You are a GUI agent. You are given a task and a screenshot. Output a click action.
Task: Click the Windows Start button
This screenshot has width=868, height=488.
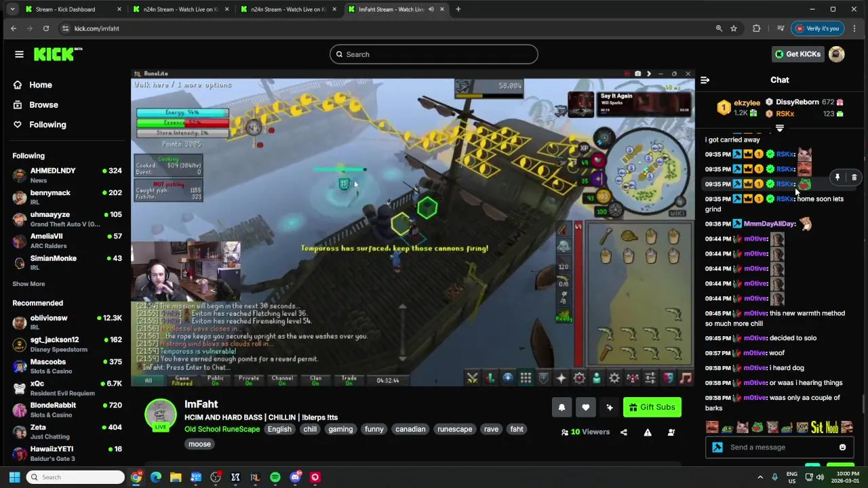pyautogui.click(x=14, y=477)
